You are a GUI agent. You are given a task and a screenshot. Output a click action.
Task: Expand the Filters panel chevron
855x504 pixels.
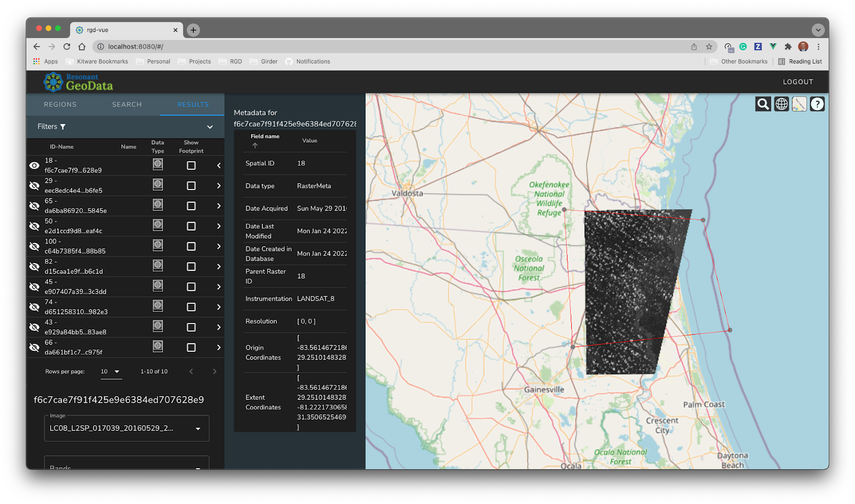click(210, 127)
